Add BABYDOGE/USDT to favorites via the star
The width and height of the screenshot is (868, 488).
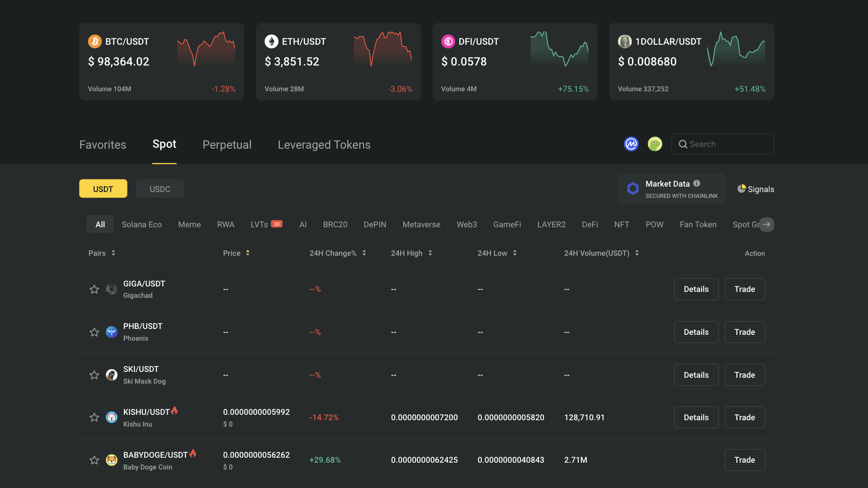click(x=94, y=460)
